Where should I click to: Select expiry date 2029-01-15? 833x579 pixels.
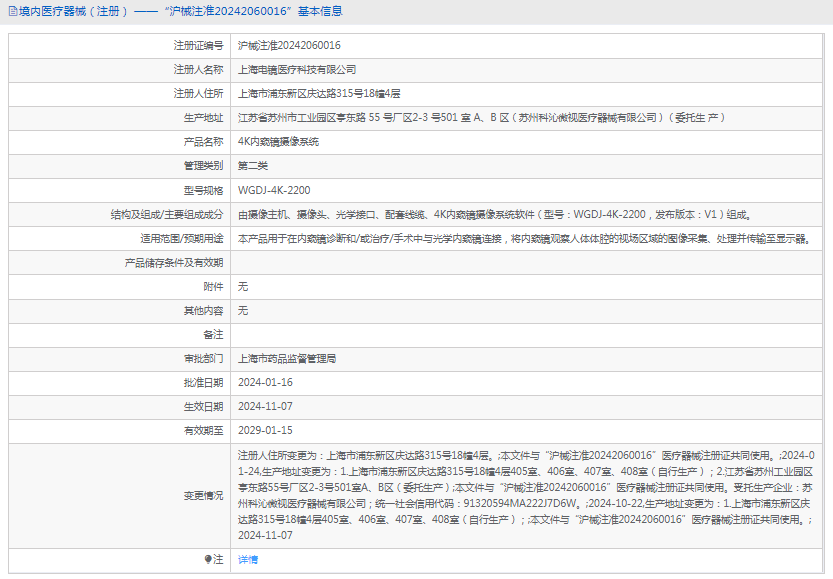(x=265, y=430)
